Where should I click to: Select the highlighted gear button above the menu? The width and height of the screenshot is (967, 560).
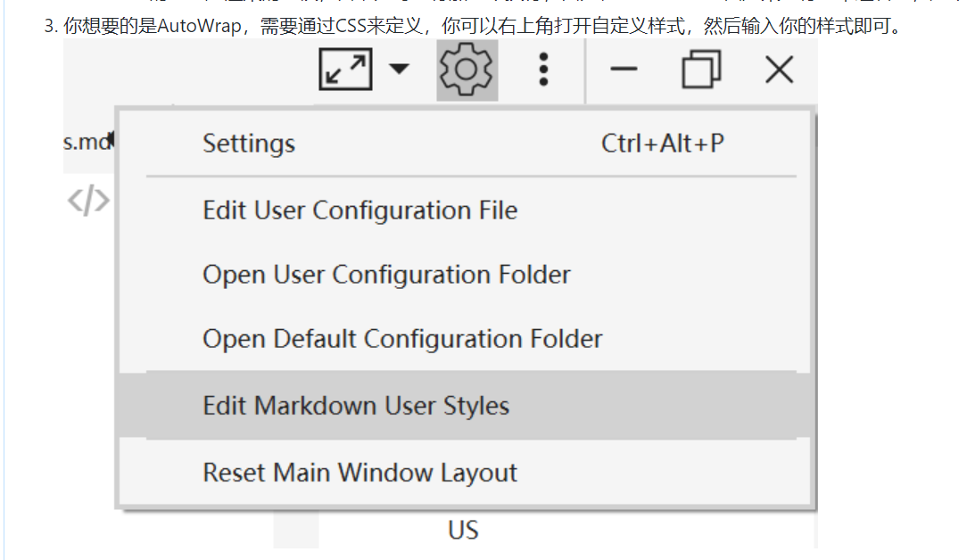(466, 69)
